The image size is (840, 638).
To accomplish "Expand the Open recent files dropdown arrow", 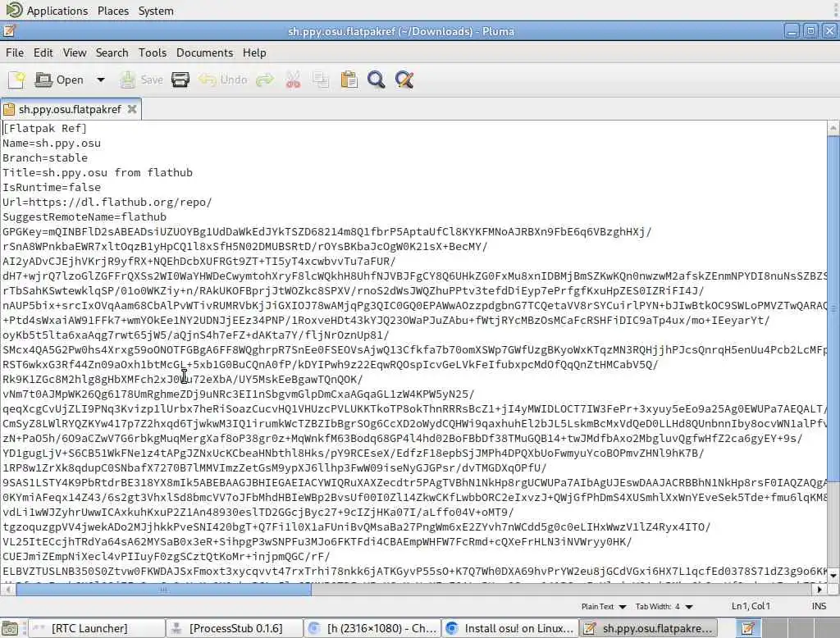I will [100, 80].
